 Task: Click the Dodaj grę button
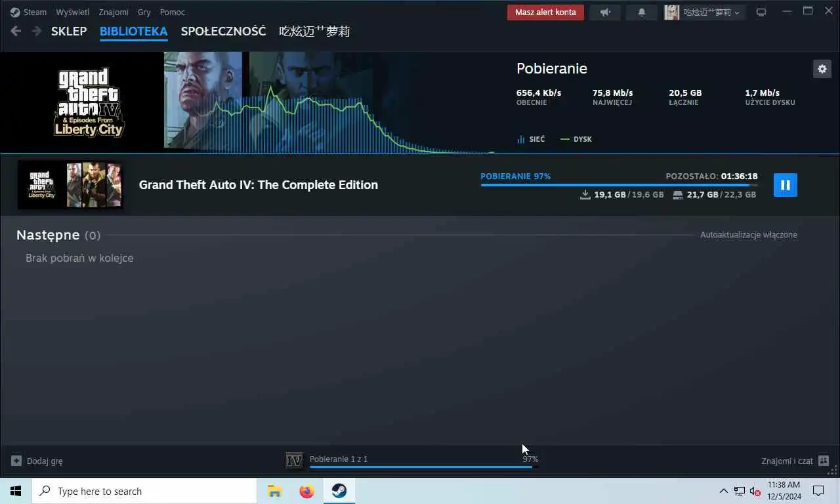pos(37,461)
